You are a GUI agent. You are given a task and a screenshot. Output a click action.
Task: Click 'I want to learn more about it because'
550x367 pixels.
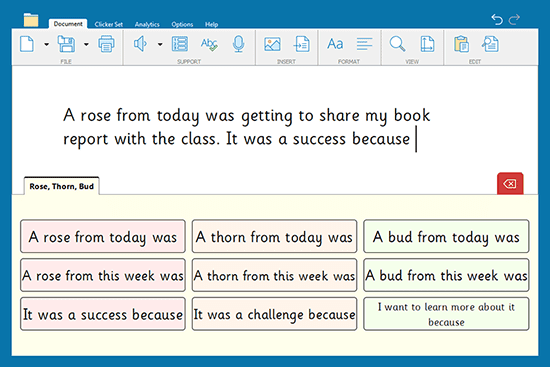446,314
